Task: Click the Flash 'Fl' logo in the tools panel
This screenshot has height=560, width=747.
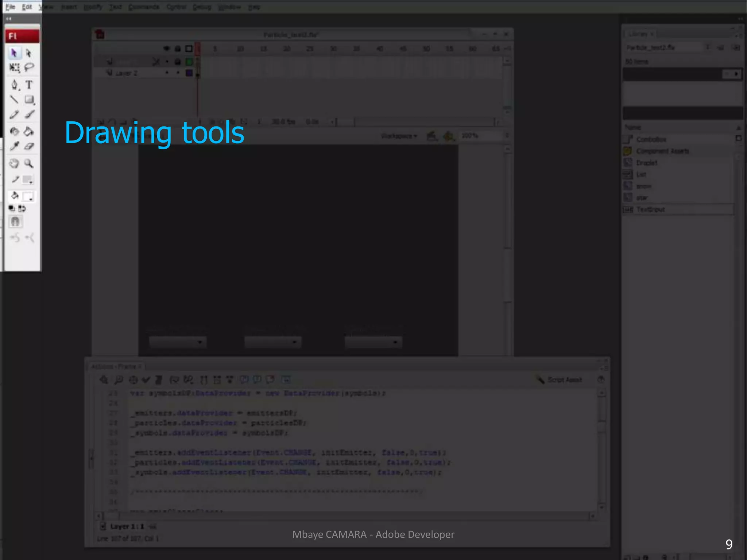Action: click(x=22, y=36)
